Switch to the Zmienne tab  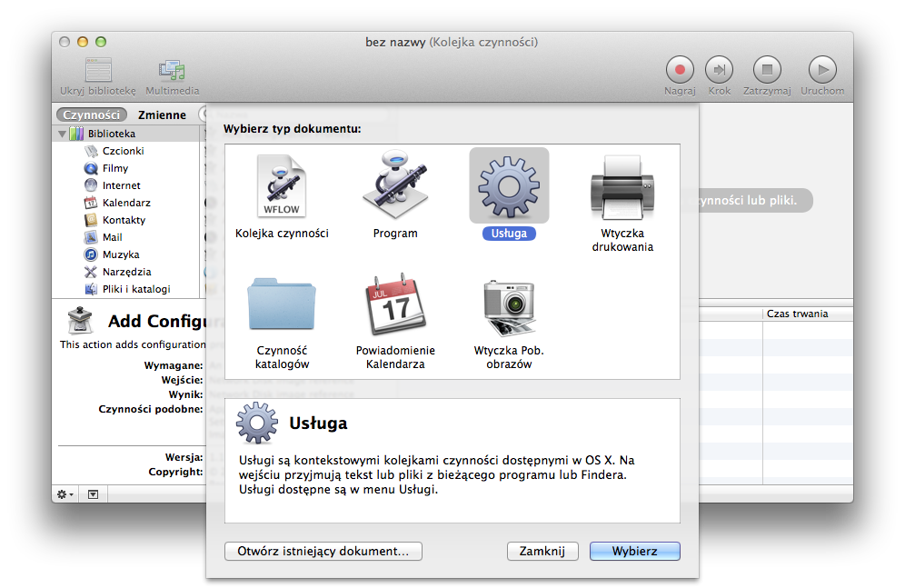[x=160, y=115]
